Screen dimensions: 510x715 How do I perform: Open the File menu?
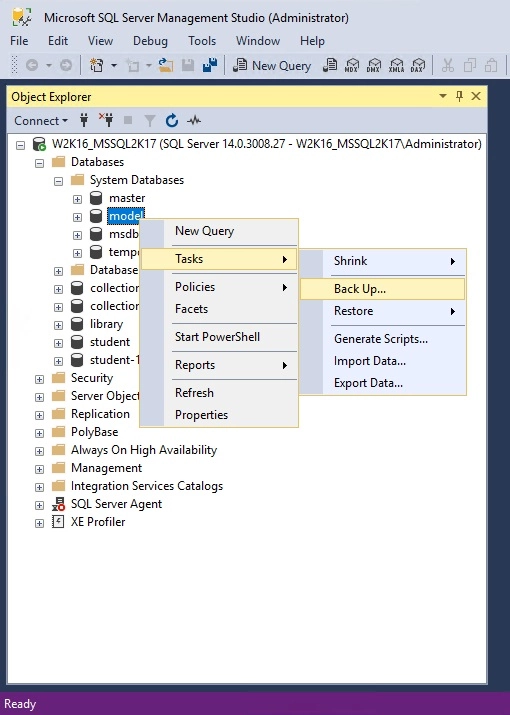tap(19, 41)
